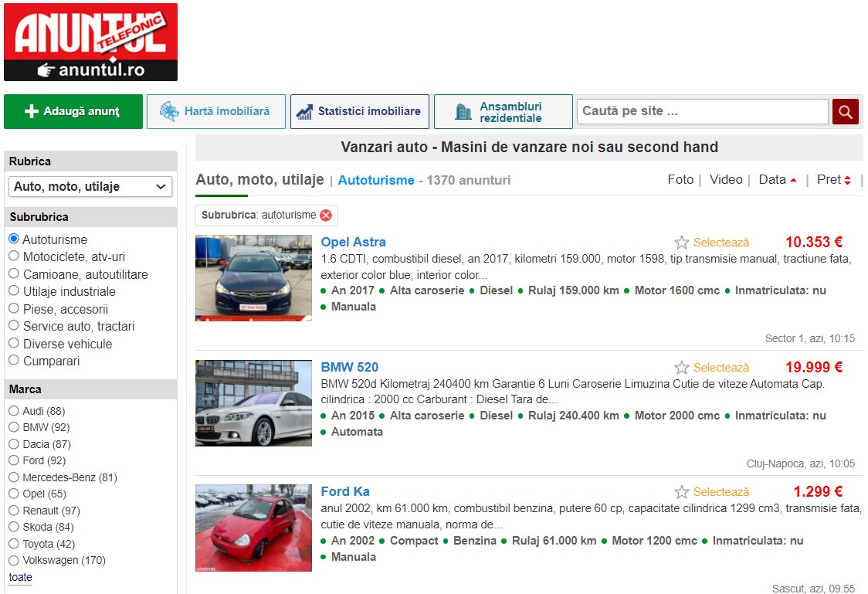868x594 pixels.
Task: Open Statistici imobiliare
Action: tap(360, 111)
